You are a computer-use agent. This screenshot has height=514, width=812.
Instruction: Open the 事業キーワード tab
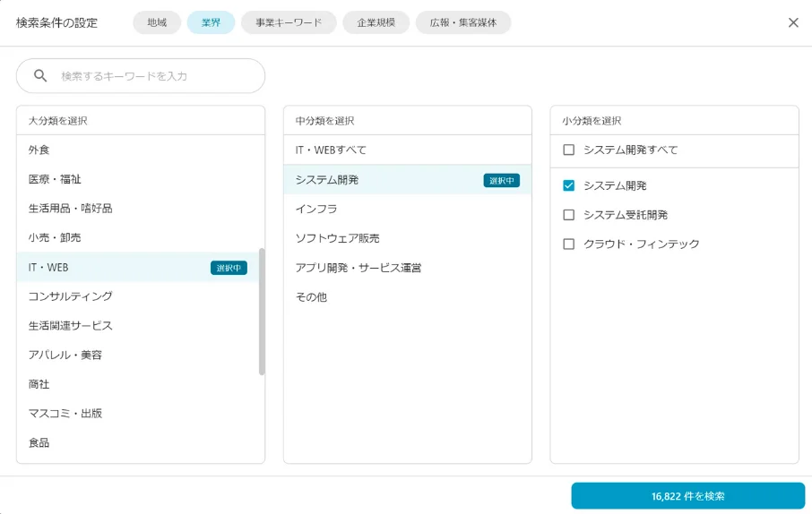[x=289, y=22]
